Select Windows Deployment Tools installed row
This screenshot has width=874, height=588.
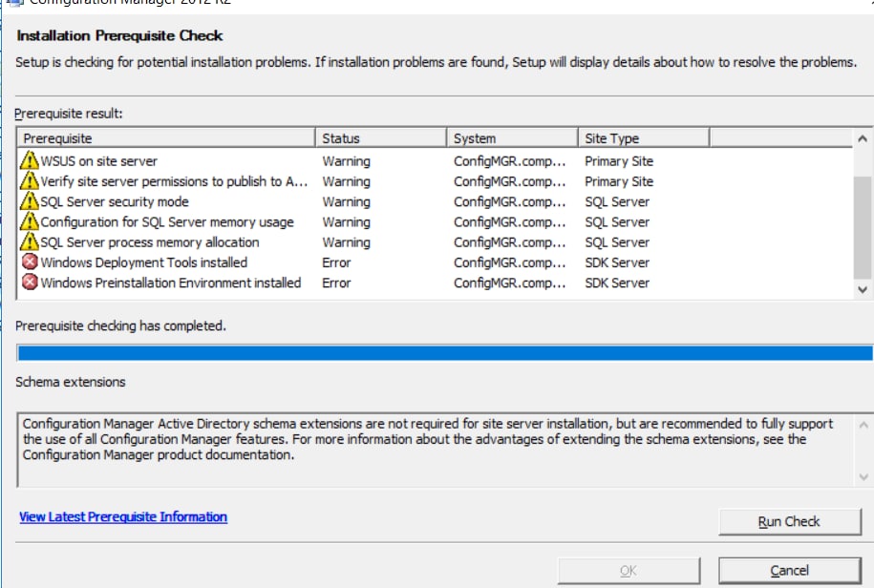(x=436, y=262)
